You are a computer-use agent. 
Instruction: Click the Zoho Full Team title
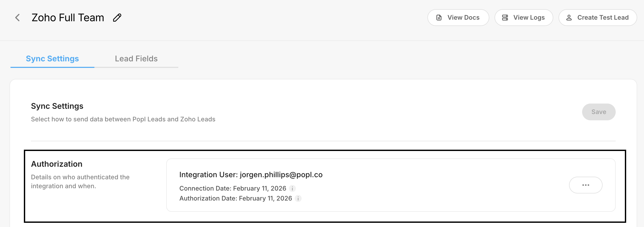[x=68, y=18]
